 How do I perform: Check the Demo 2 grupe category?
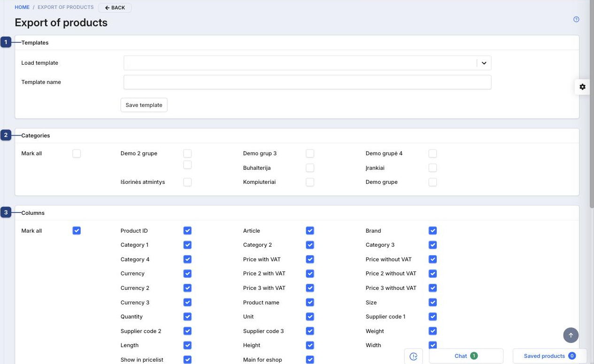point(187,153)
